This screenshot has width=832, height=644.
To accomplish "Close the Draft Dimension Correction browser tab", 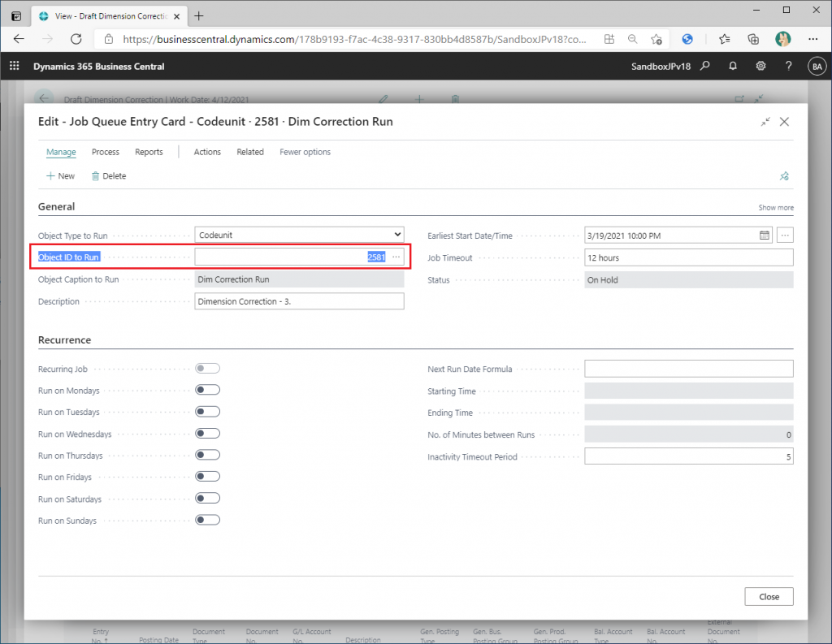I will tap(176, 16).
